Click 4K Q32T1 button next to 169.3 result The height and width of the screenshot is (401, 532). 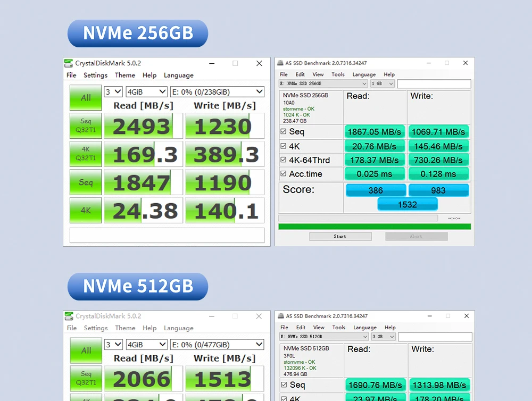pos(86,154)
